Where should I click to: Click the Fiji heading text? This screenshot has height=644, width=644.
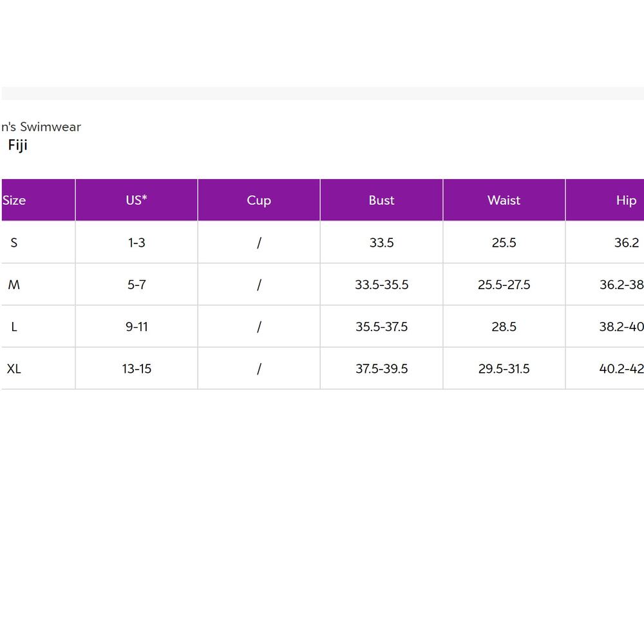click(17, 146)
